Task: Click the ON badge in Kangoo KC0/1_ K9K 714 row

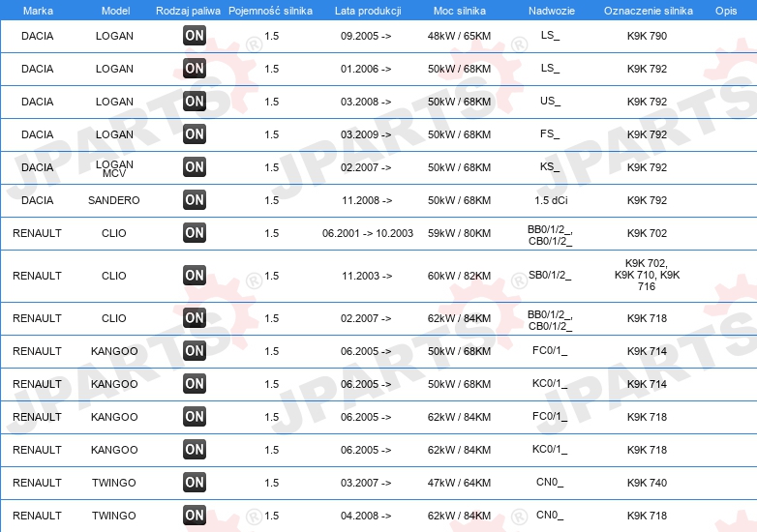Action: click(195, 384)
